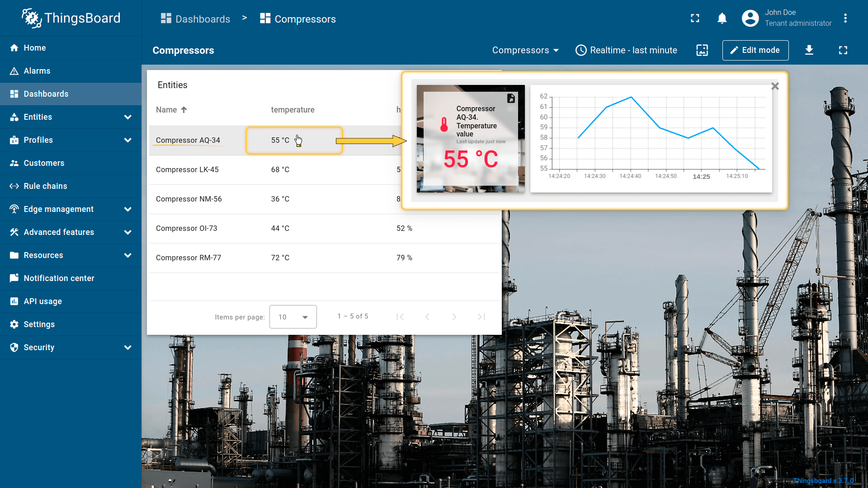Click the ThingsBoard logo
Screen dimensions: 868x488
pyautogui.click(x=71, y=18)
